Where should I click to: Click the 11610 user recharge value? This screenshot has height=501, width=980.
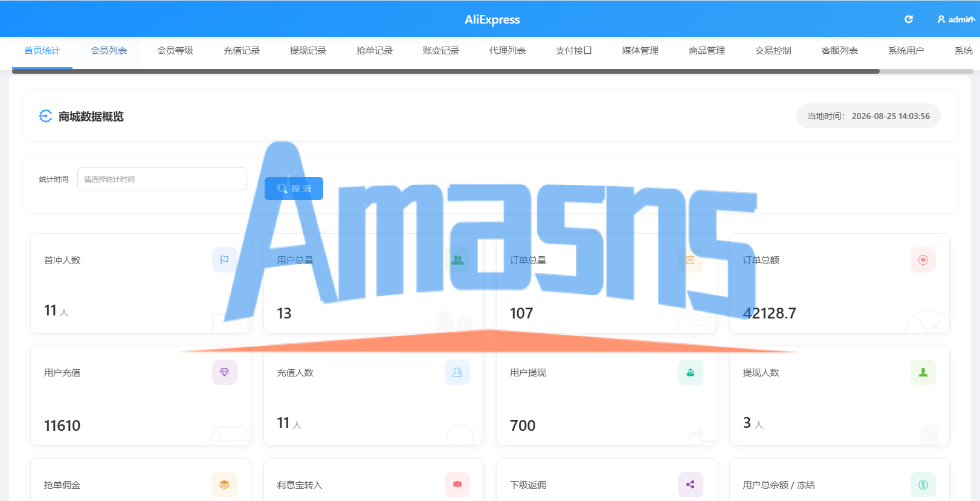(x=62, y=425)
